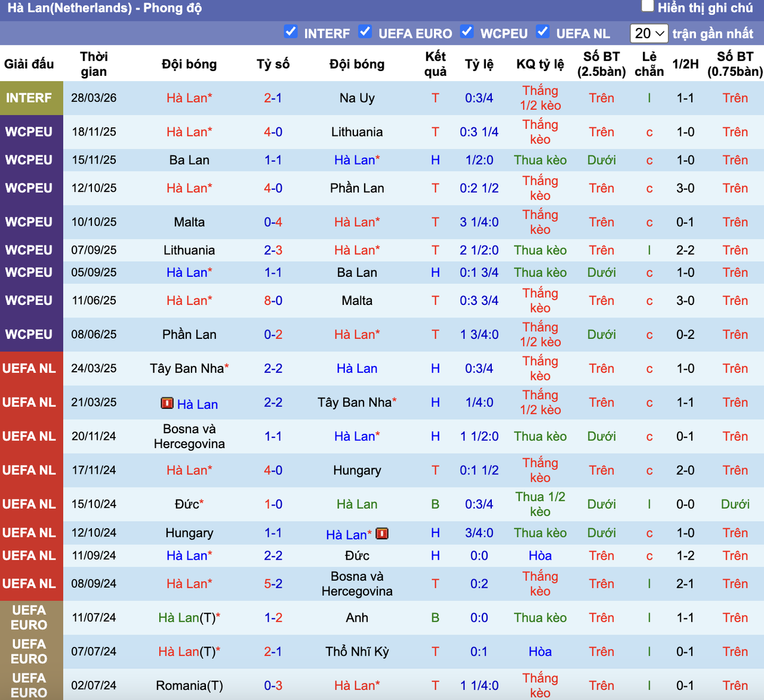Image resolution: width=764 pixels, height=700 pixels.
Task: Open the Thổ Nhĩ Kỳ team link
Action: pyautogui.click(x=357, y=652)
